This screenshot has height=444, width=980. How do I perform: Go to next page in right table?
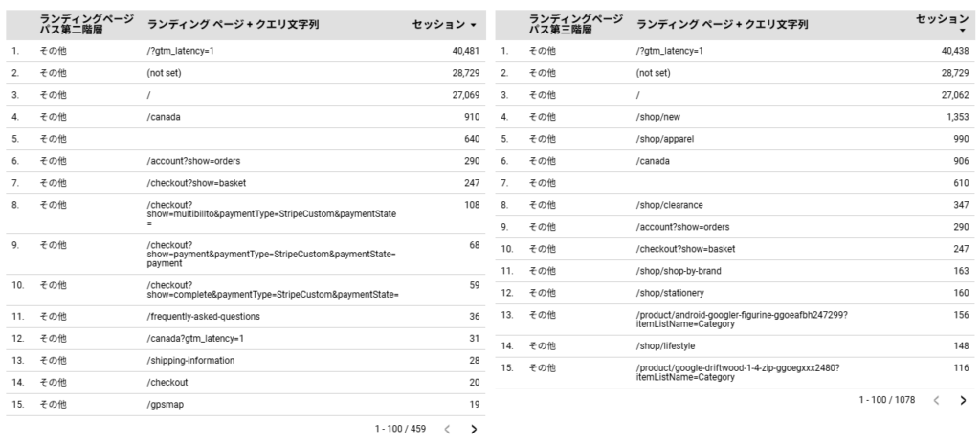point(962,400)
